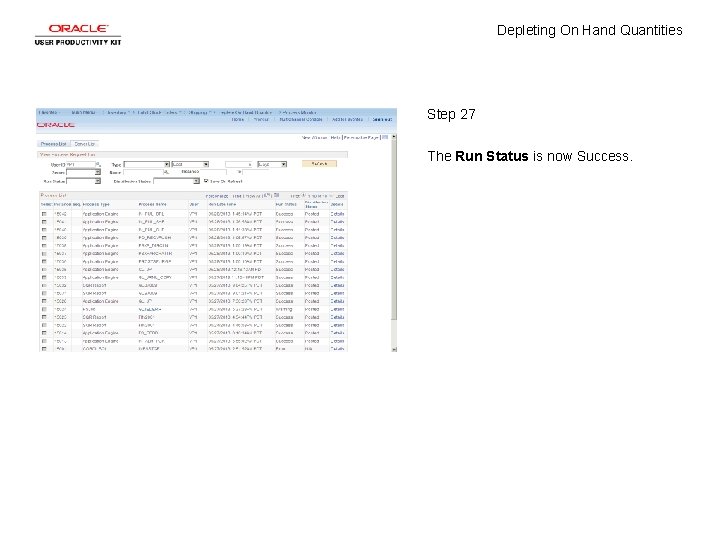Click the Deplete On Hand Quantity breadcrumb
The height and width of the screenshot is (540, 720).
point(246,112)
